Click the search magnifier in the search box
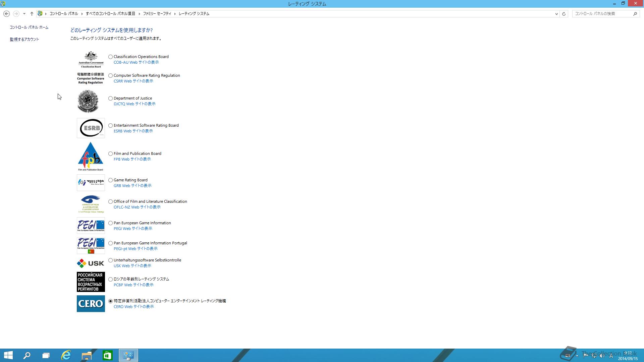Screen dimensions: 644x362 (x=635, y=14)
